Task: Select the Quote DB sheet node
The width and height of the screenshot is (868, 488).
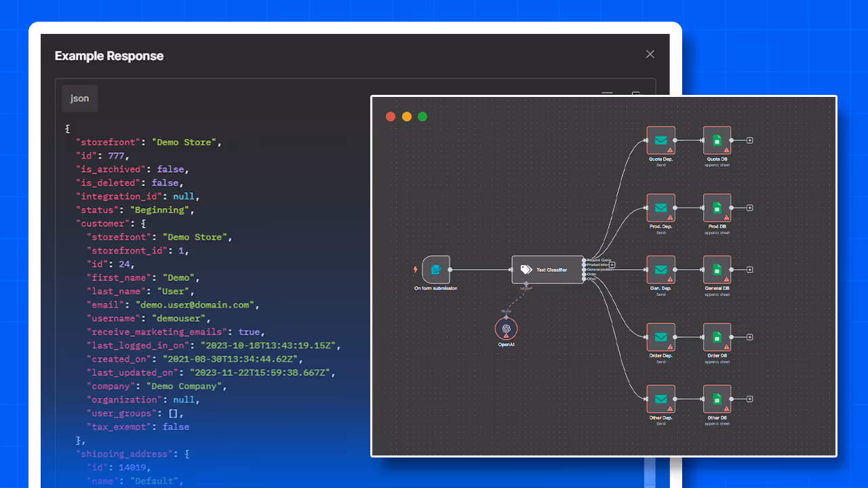Action: (717, 140)
